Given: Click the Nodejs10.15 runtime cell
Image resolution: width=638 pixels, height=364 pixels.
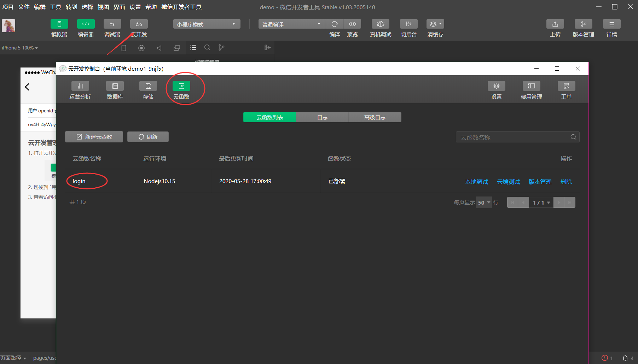Looking at the screenshot, I should point(159,181).
